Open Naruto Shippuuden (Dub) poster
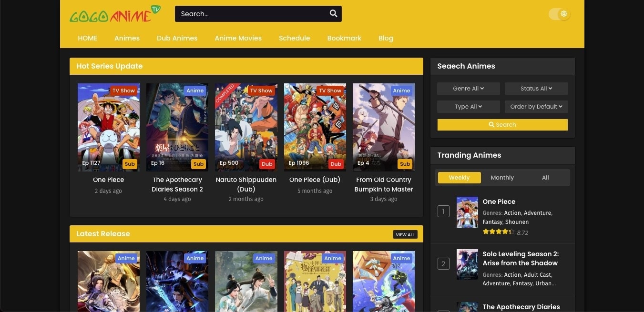Screen dimensions: 644x312 [246, 127]
